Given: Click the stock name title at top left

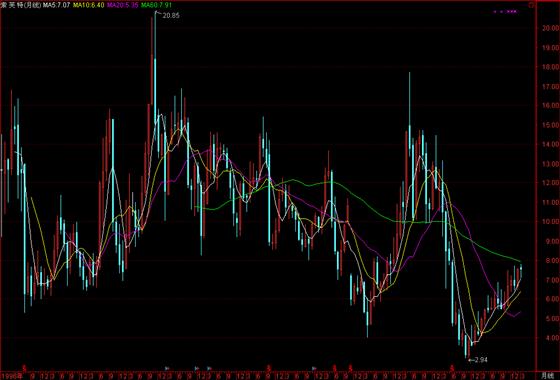Looking at the screenshot, I should pyautogui.click(x=21, y=5).
